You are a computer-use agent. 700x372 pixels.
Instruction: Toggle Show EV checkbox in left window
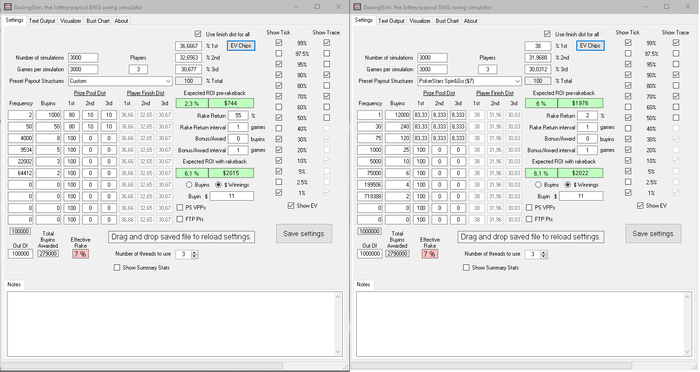(291, 205)
